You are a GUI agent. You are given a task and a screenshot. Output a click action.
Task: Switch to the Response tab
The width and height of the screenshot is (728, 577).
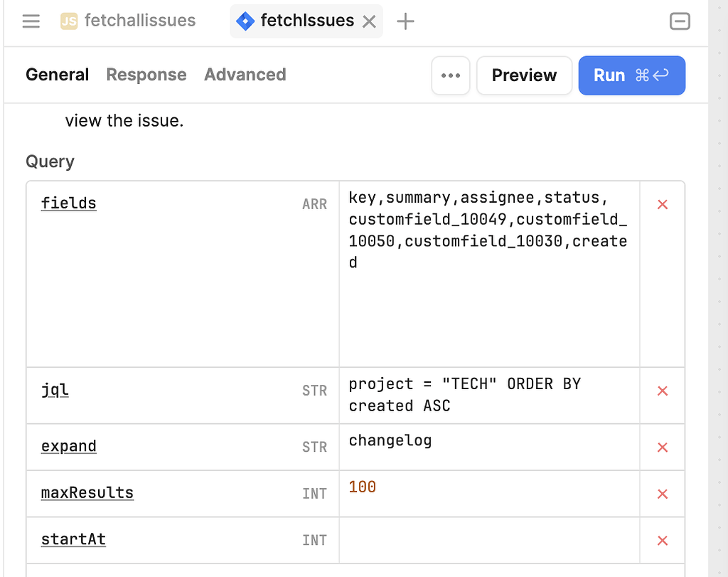(146, 75)
